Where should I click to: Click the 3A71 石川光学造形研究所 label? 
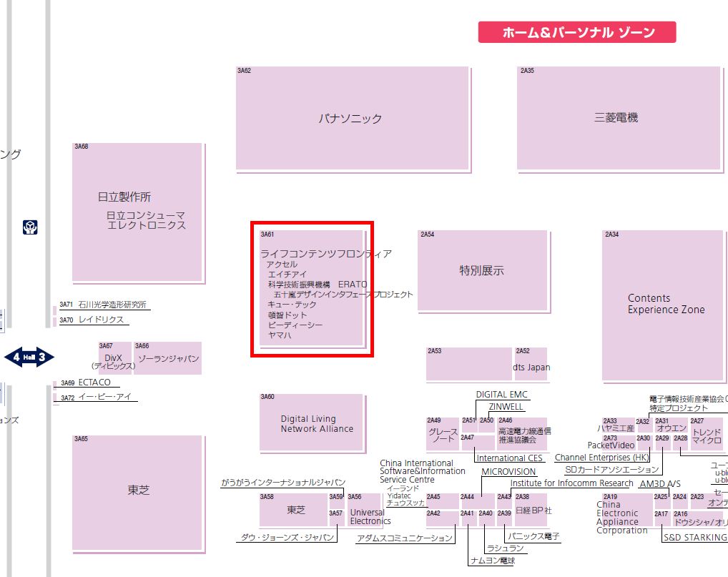(x=103, y=305)
